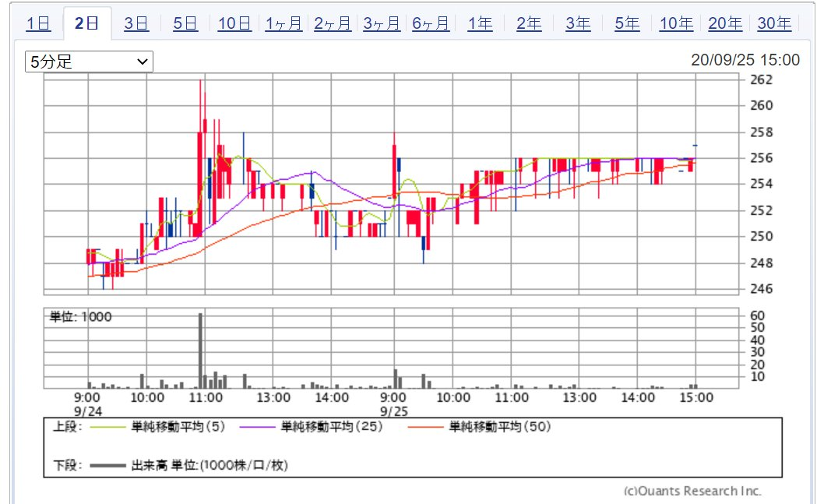The height and width of the screenshot is (504, 817).
Task: Click the 9/25 date label
Action: pyautogui.click(x=394, y=411)
